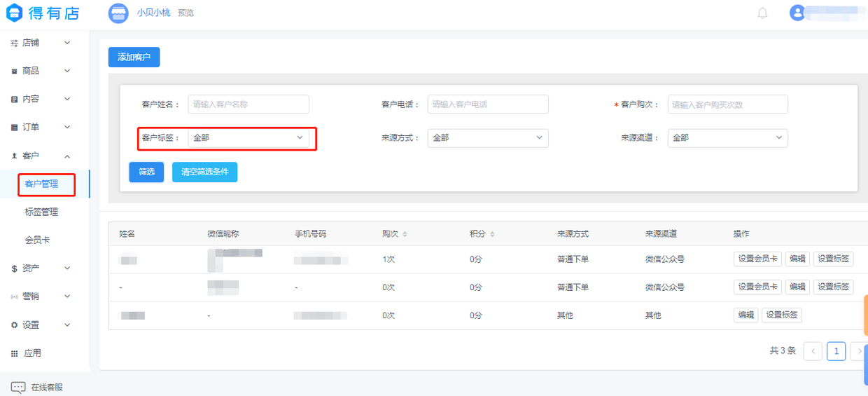Click the shop avatar icon beside 小贝小桃
Viewport: 868px width, 396px height.
118,13
